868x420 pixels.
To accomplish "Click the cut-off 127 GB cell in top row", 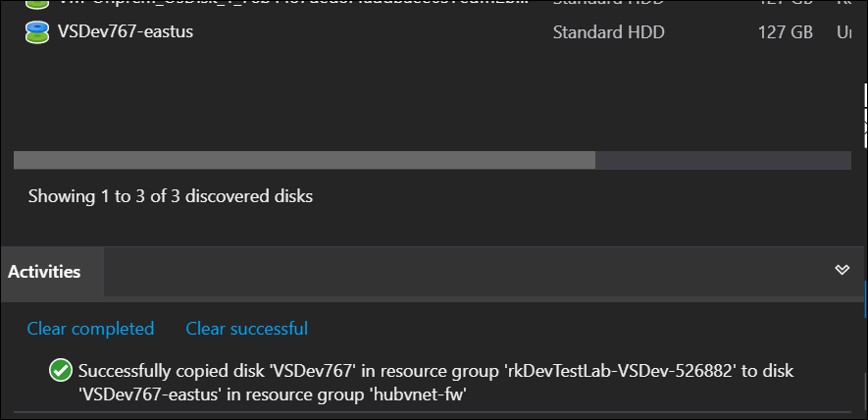I will pos(786,3).
